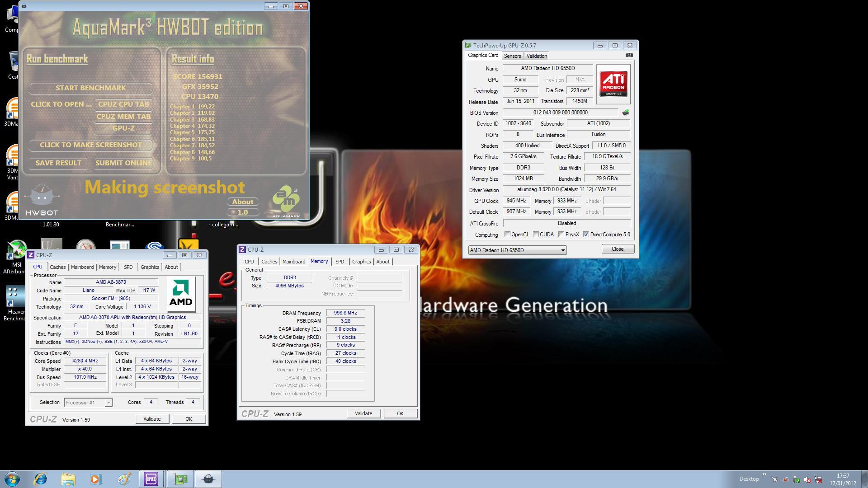Open the Graphics tab in CPU-Z Memory window

[361, 262]
